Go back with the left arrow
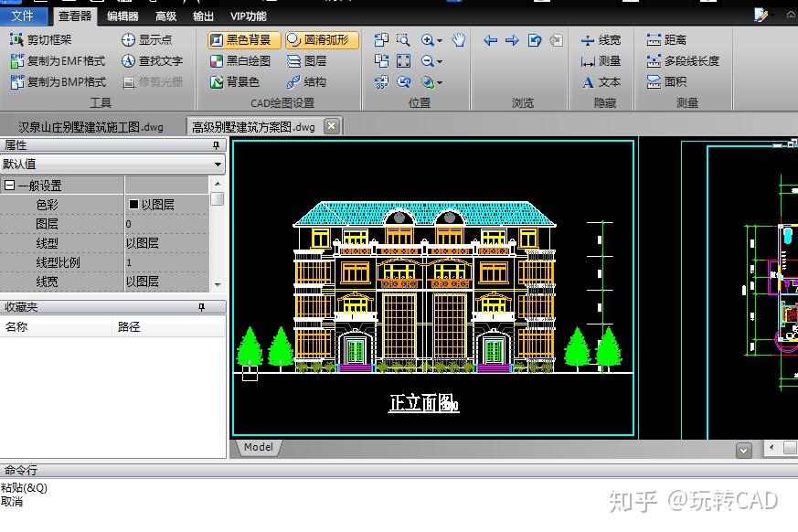This screenshot has width=798, height=532. (491, 39)
